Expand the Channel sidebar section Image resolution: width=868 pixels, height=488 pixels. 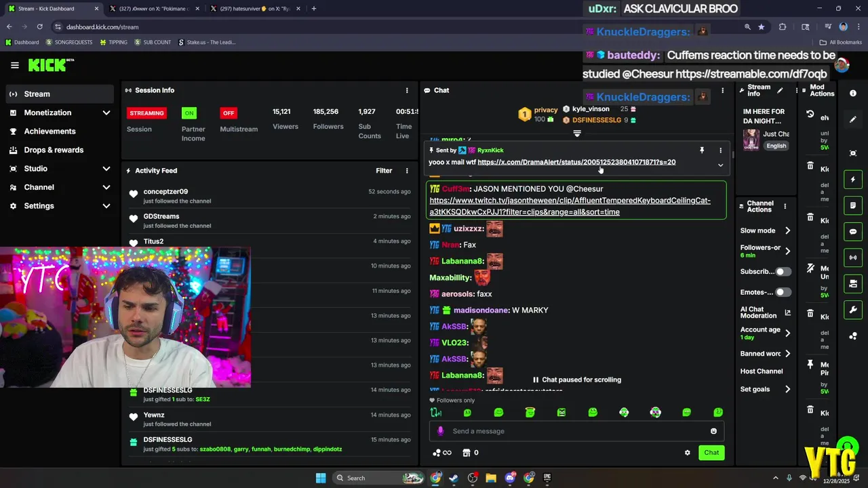click(x=106, y=187)
